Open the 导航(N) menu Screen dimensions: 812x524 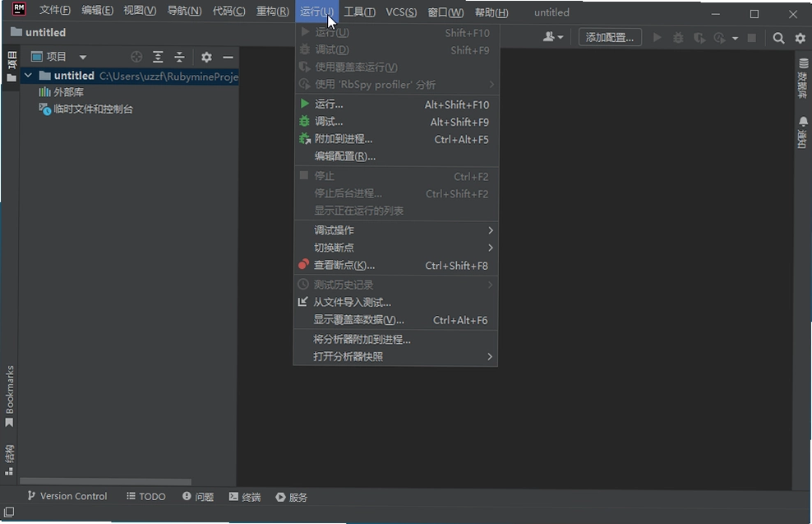[x=184, y=11]
